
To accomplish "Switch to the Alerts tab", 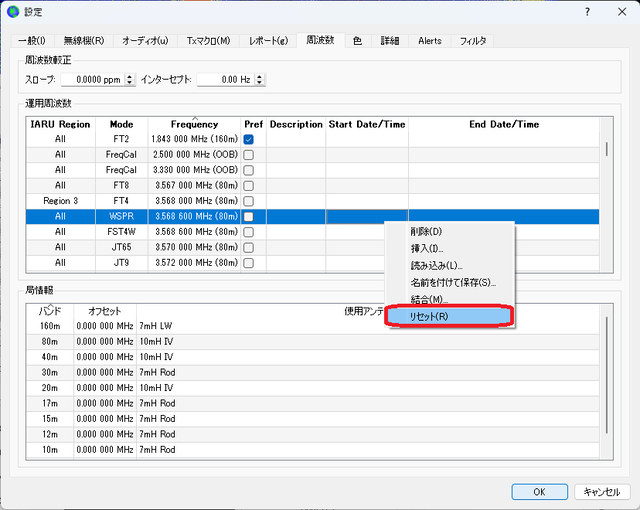I will tap(430, 41).
